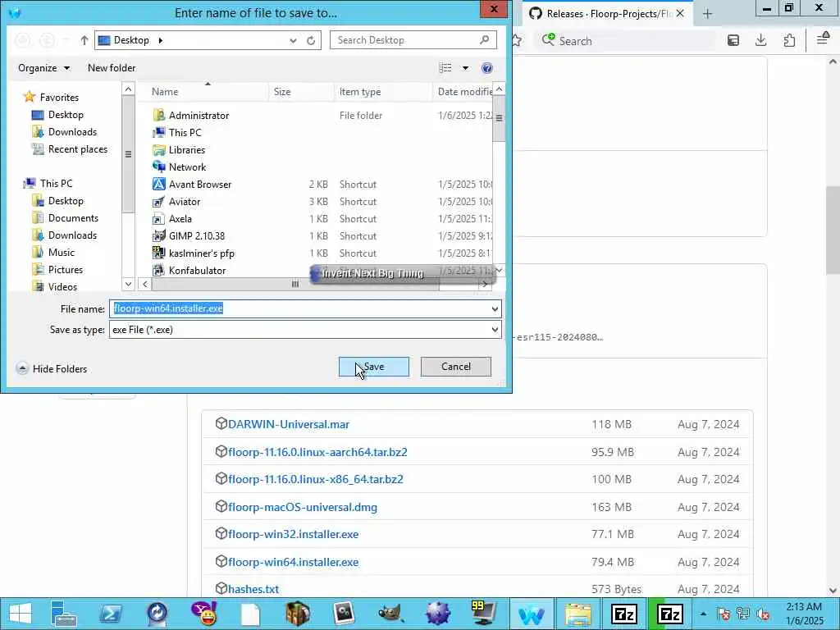
Task: Open the browser downloads arrow icon
Action: point(760,40)
